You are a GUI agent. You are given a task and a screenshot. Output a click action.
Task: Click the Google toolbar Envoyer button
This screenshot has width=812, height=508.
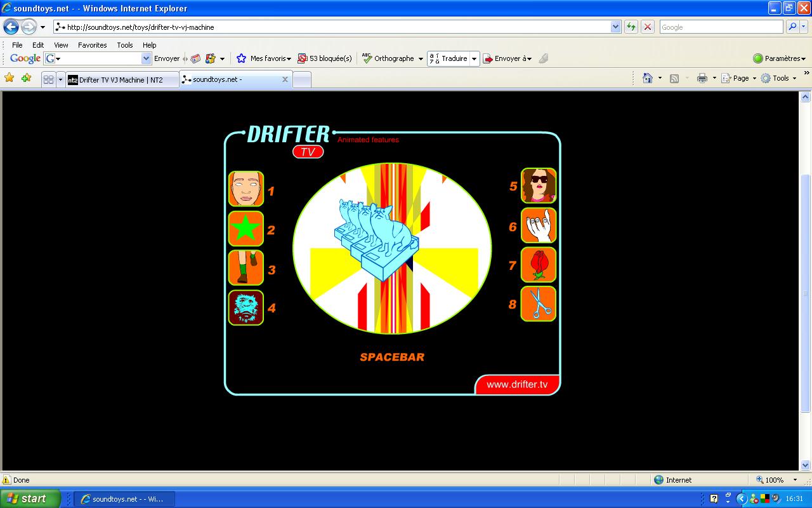pos(167,58)
